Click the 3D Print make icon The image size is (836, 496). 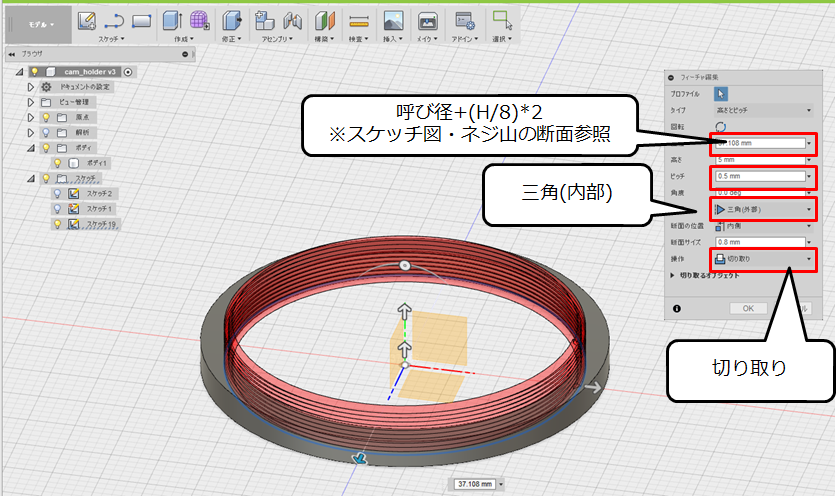427,21
